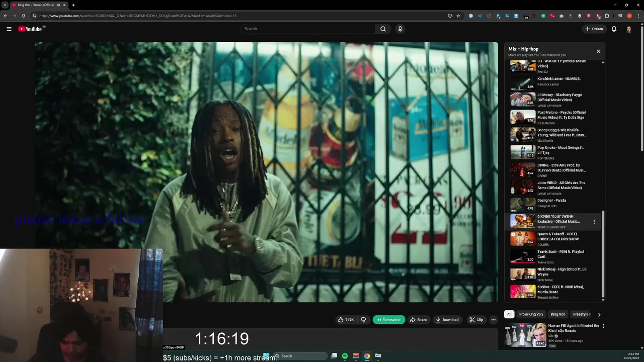Start voice search with the microphone icon
The width and height of the screenshot is (644, 362).
point(400,29)
